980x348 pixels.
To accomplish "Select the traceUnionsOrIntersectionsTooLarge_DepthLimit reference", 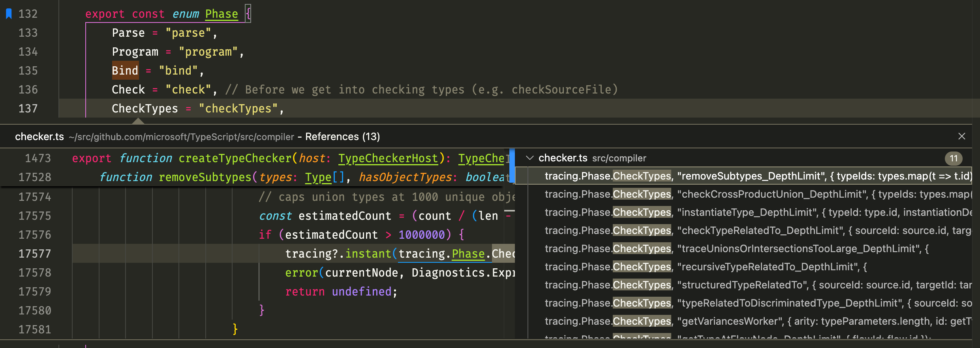I will coord(750,249).
